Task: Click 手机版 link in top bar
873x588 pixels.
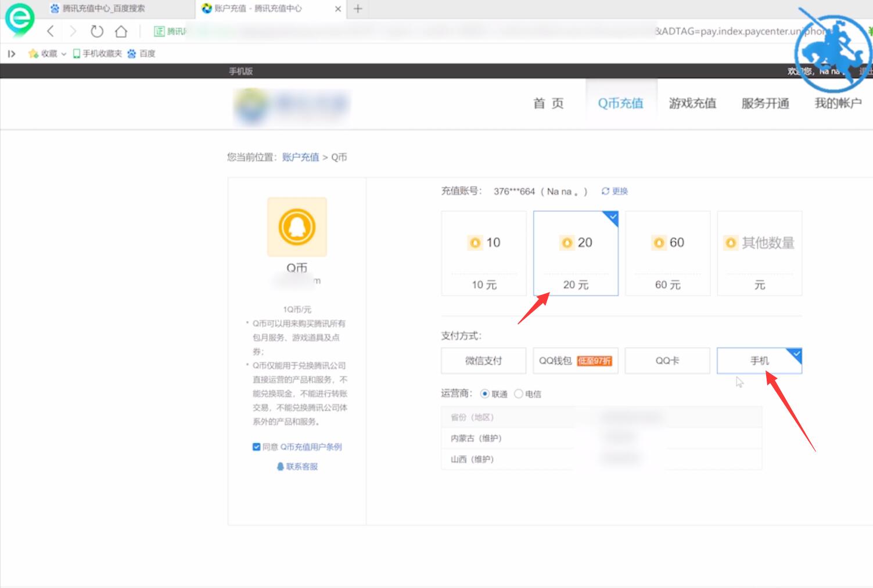Action: point(240,71)
